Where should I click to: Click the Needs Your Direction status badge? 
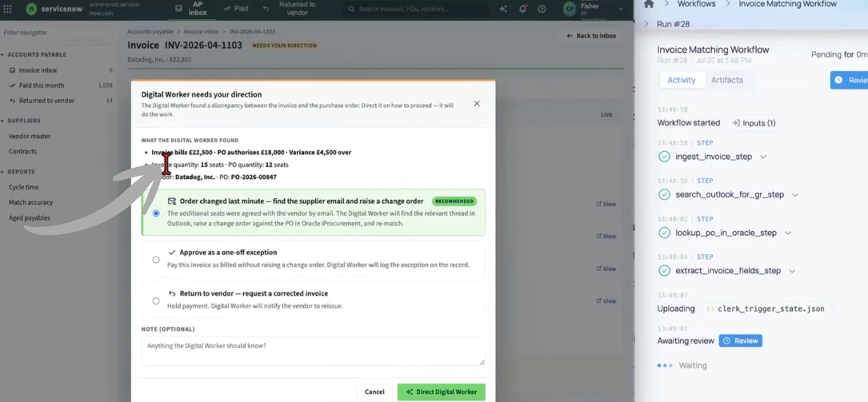point(285,46)
